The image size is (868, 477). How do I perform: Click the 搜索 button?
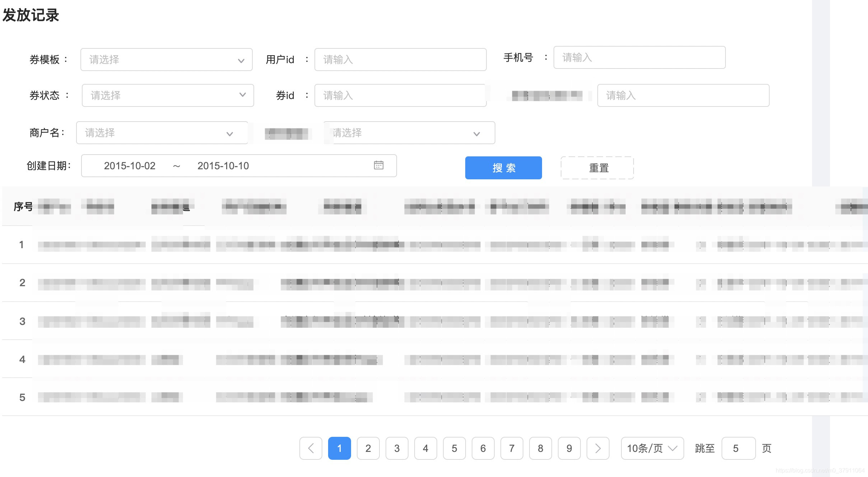[503, 168]
